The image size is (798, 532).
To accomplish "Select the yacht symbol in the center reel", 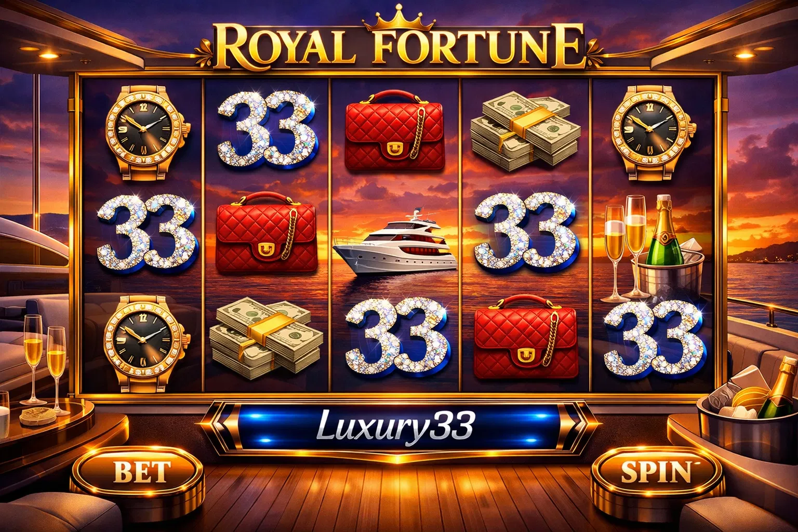I will 395,243.
